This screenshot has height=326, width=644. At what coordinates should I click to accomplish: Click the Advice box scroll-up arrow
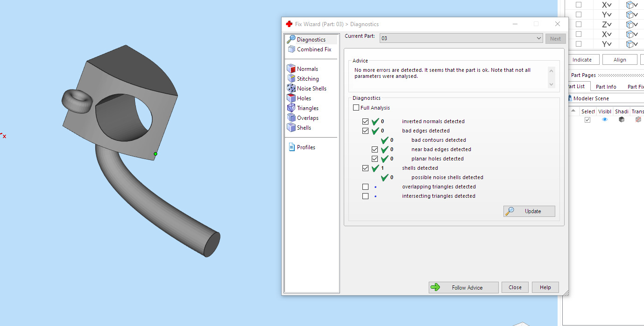(552, 71)
